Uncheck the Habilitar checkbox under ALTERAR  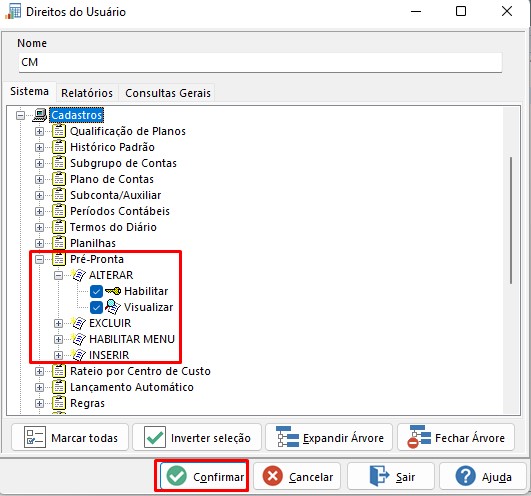tap(96, 291)
